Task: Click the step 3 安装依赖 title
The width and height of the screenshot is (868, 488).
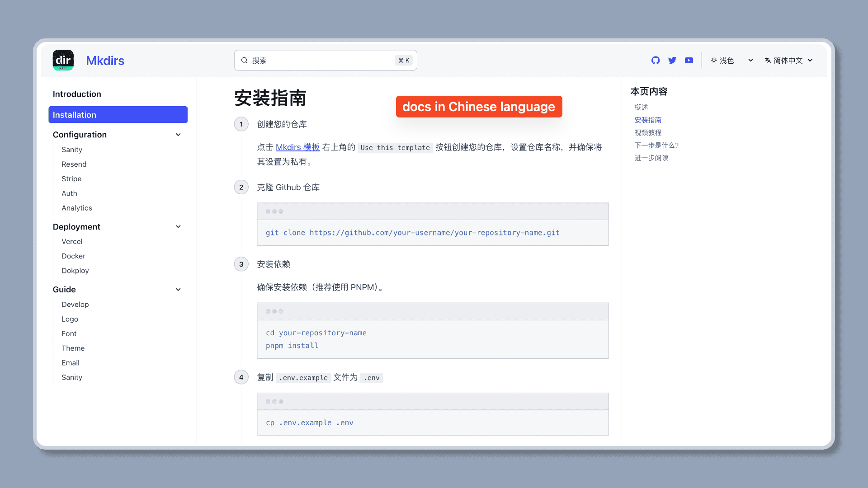Action: pos(274,264)
